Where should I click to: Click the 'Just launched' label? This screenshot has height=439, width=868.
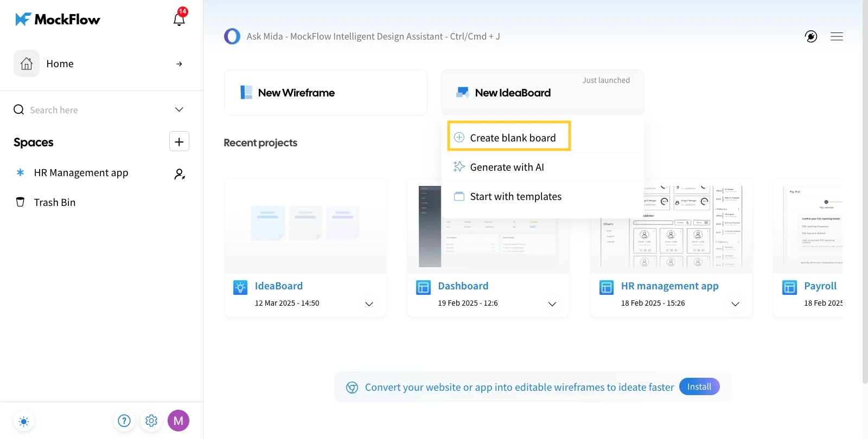pyautogui.click(x=606, y=80)
